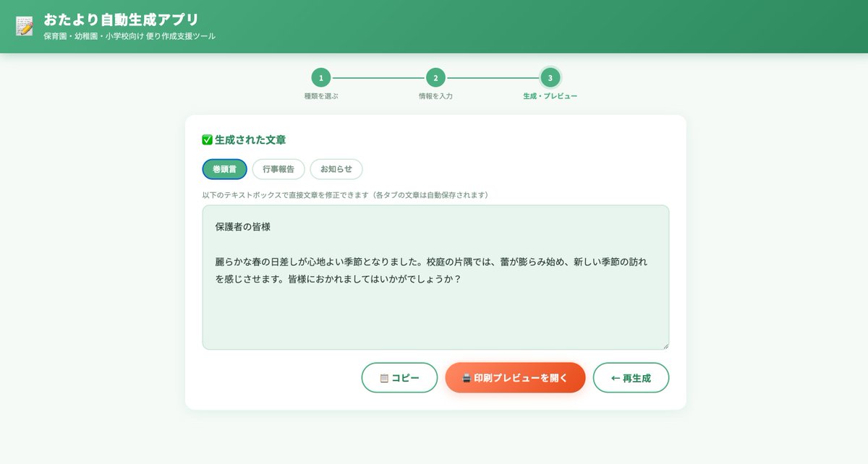Click the copy icon inside the コピー button
The image size is (868, 464).
tap(383, 377)
